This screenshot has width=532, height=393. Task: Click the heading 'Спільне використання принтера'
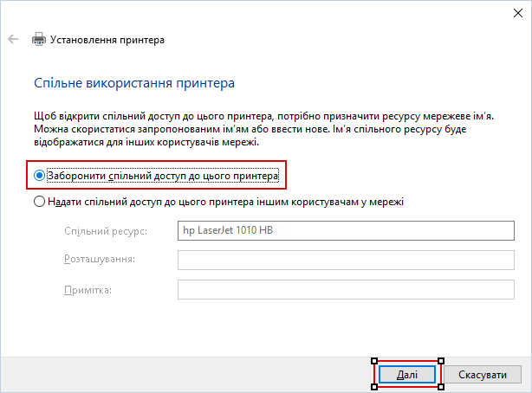(x=134, y=84)
